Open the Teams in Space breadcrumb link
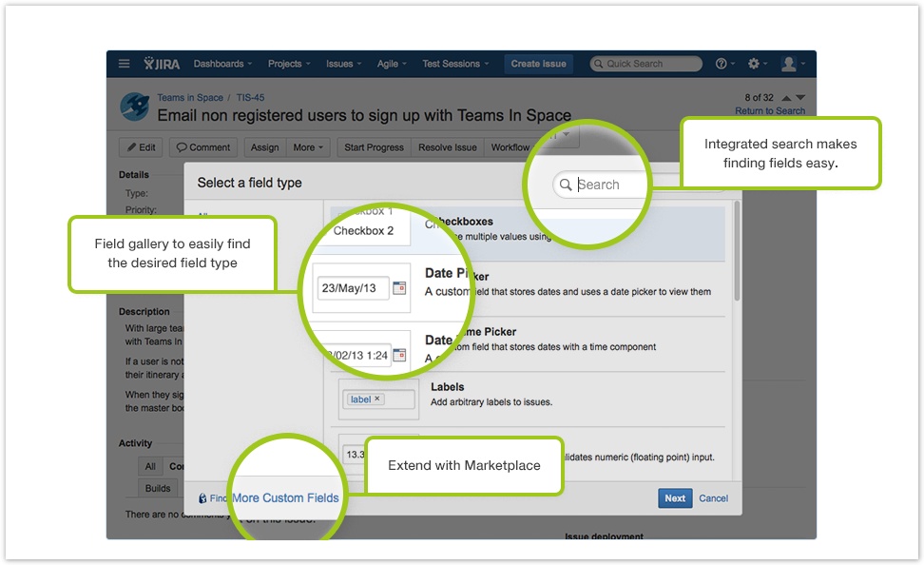 tap(190, 97)
